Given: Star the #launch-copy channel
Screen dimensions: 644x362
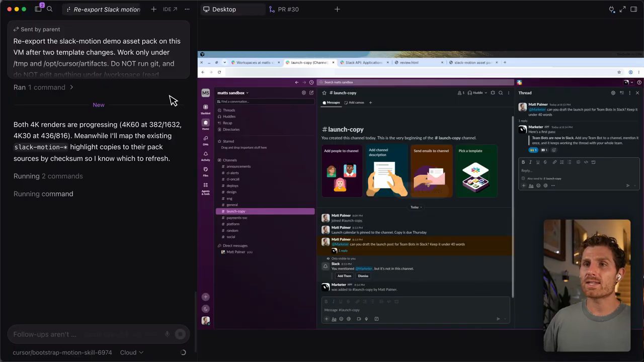Looking at the screenshot, I should [325, 93].
